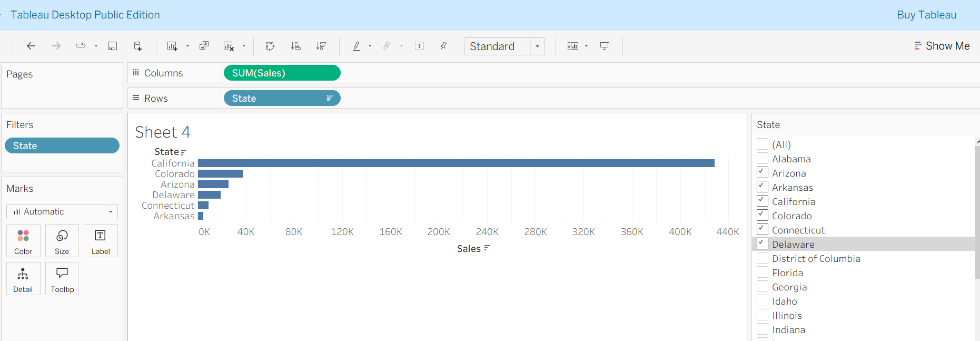Screen dimensions: 980x341
Task: Click the presentation mode icon
Action: tap(605, 46)
